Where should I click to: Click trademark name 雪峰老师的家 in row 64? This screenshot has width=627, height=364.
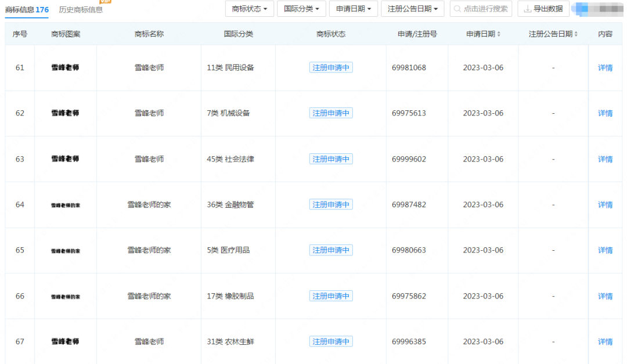[x=149, y=205]
